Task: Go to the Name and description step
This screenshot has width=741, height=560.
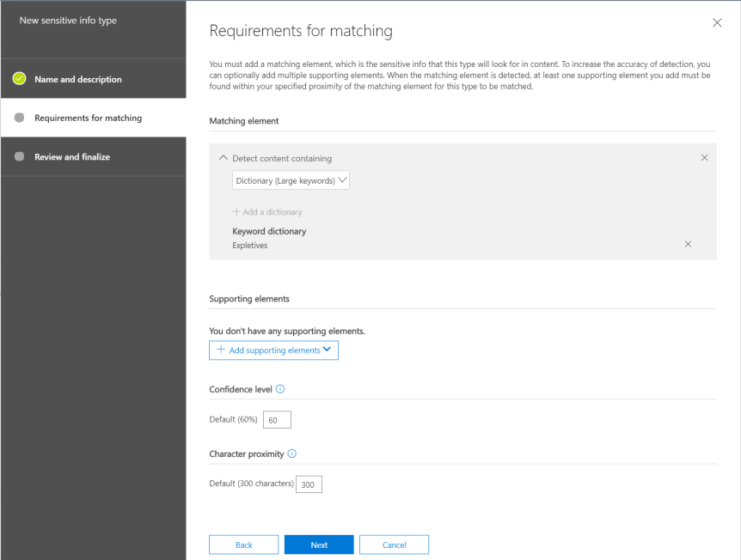Action: click(78, 79)
